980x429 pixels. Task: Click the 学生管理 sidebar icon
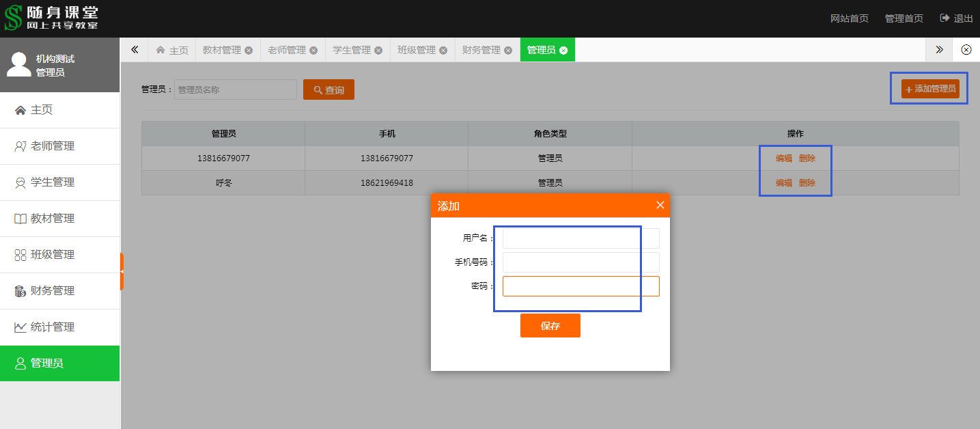pos(20,182)
